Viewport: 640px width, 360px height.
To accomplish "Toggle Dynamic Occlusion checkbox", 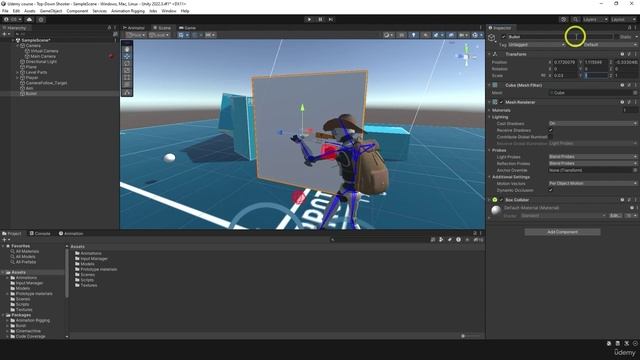I will pyautogui.click(x=551, y=190).
